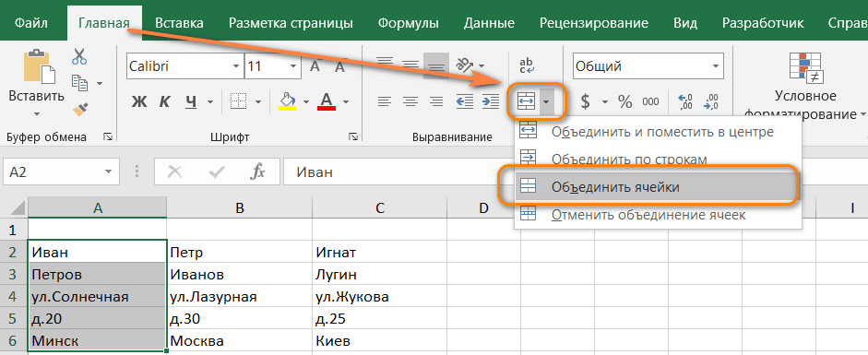The height and width of the screenshot is (355, 868).
Task: Click the borders icon
Action: (238, 101)
